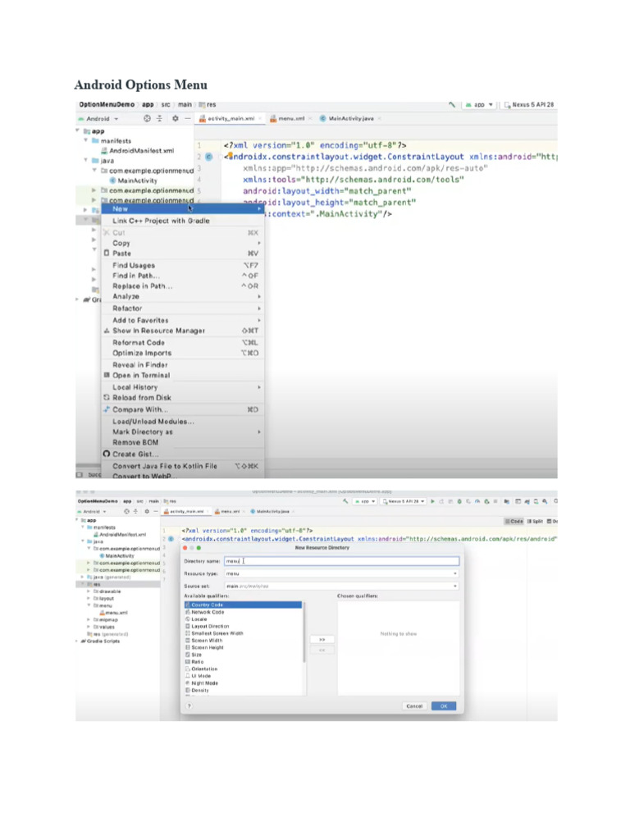Click the OptionMenuDemo breadcrumb in upper navigation bar

tap(107, 105)
